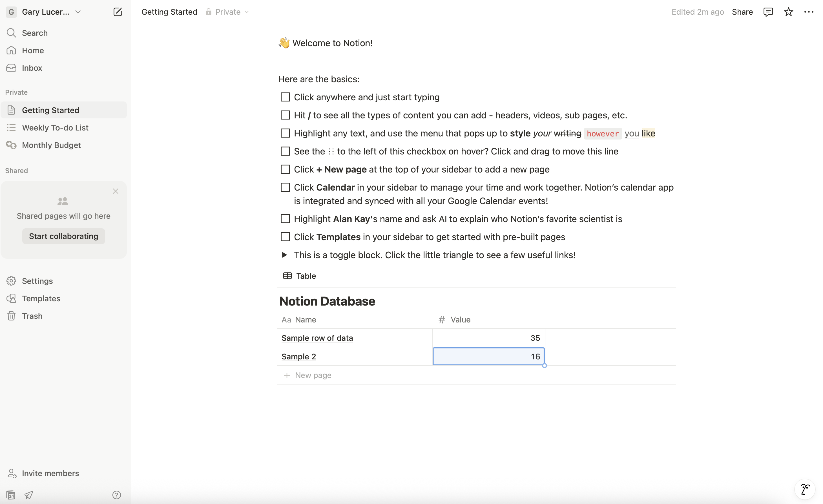This screenshot has width=823, height=504.
Task: Open Inbox from the sidebar
Action: coord(63,68)
